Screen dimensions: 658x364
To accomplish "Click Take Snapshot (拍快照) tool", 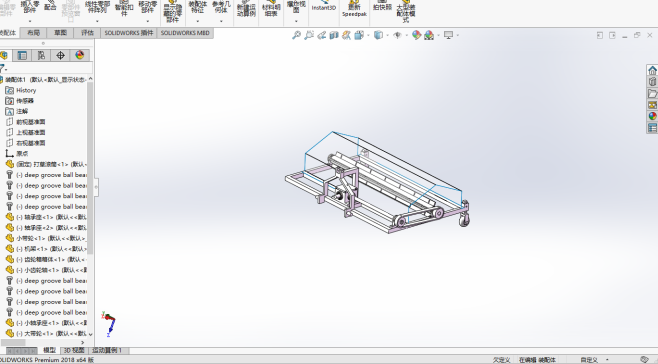I will tap(382, 6).
